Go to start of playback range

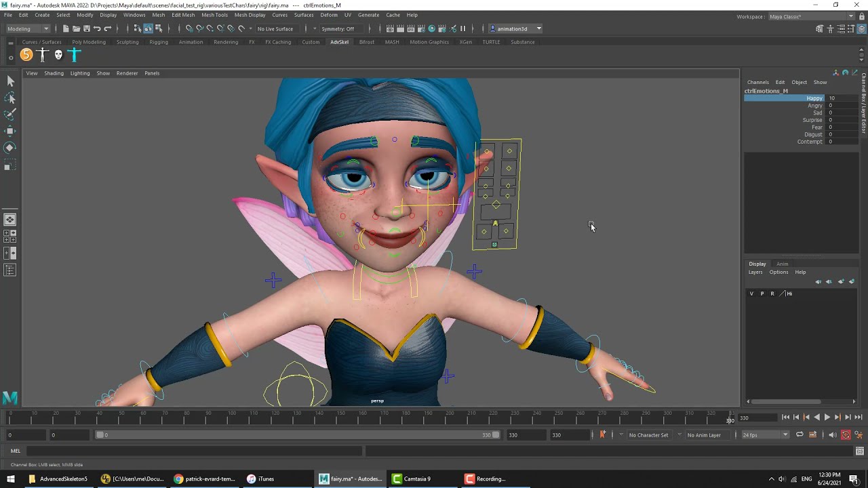pyautogui.click(x=785, y=418)
